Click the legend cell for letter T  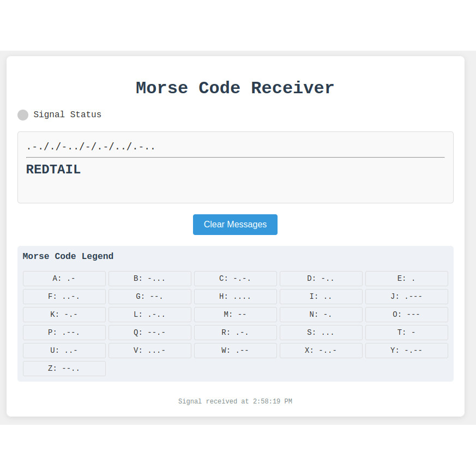pos(407,333)
